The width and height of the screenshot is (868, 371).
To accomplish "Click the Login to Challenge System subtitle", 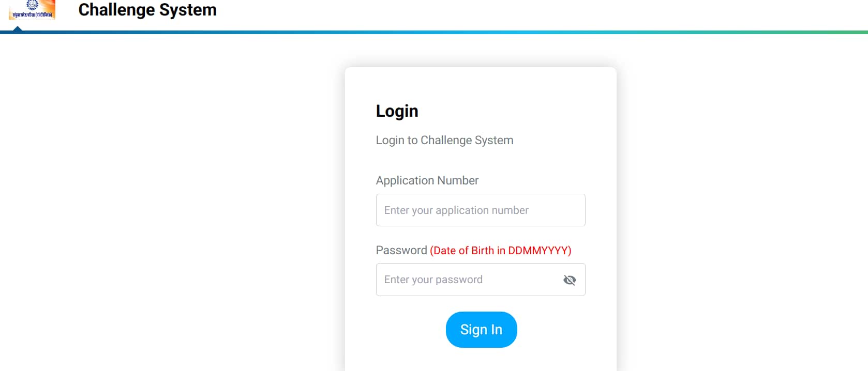I will pyautogui.click(x=444, y=140).
